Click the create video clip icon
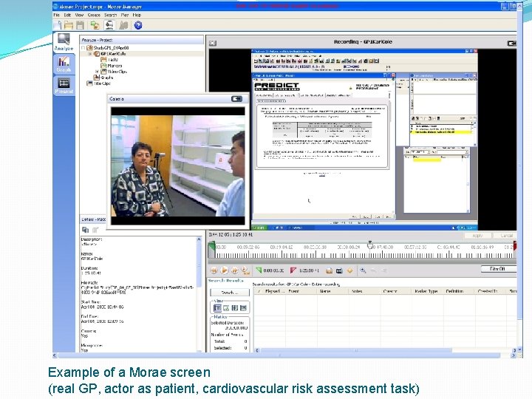The width and height of the screenshot is (532, 399). pyautogui.click(x=339, y=270)
